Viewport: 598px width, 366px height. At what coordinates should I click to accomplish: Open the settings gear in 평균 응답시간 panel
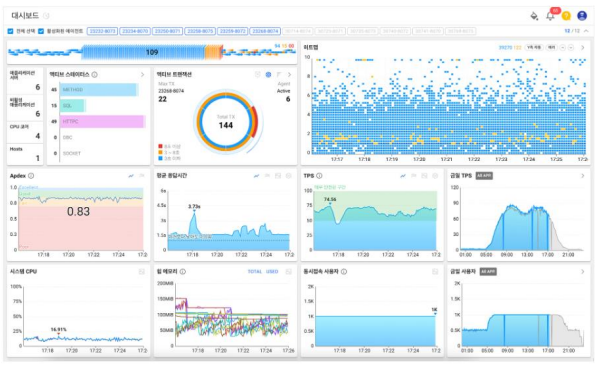[289, 176]
